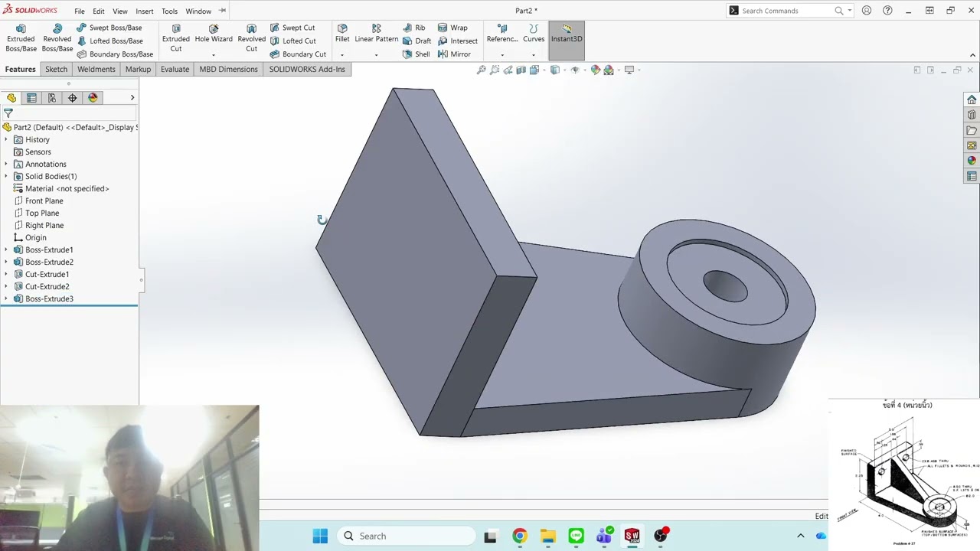The height and width of the screenshot is (551, 980).
Task: Open the FeatureManager Design Tree tab
Action: 11,98
